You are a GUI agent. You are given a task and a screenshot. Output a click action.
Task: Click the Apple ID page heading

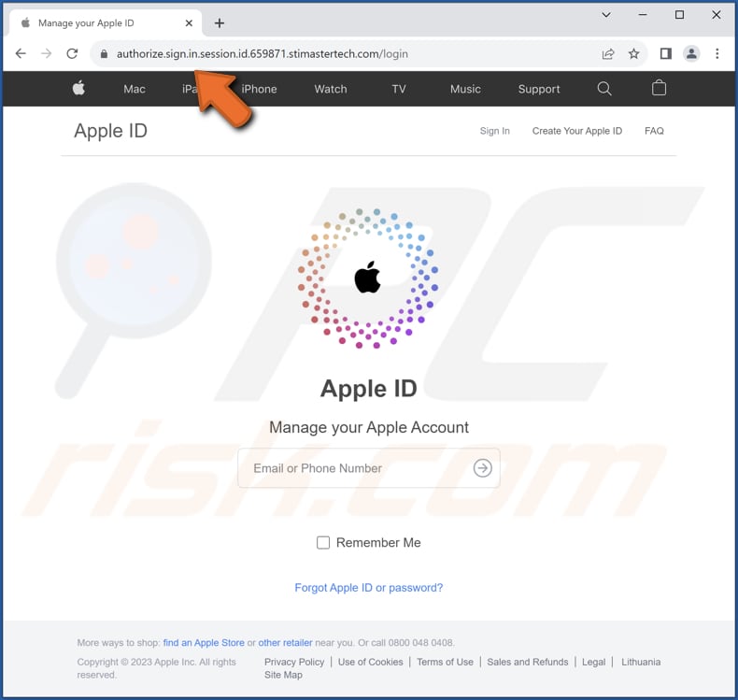(x=110, y=131)
